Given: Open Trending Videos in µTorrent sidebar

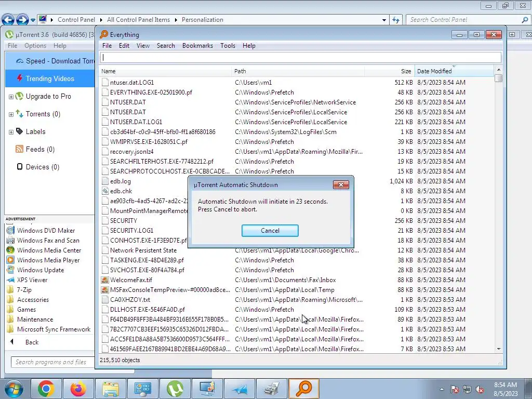Looking at the screenshot, I should click(x=49, y=79).
